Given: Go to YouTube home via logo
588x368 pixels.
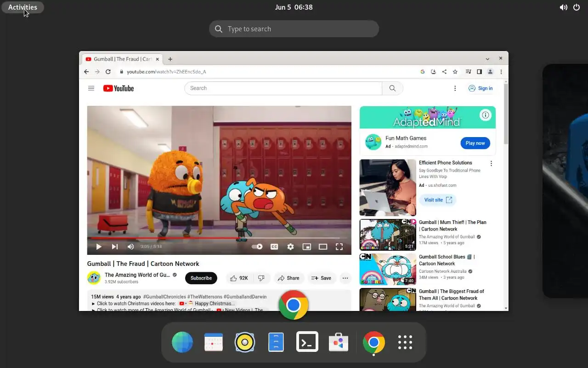Looking at the screenshot, I should tap(119, 88).
